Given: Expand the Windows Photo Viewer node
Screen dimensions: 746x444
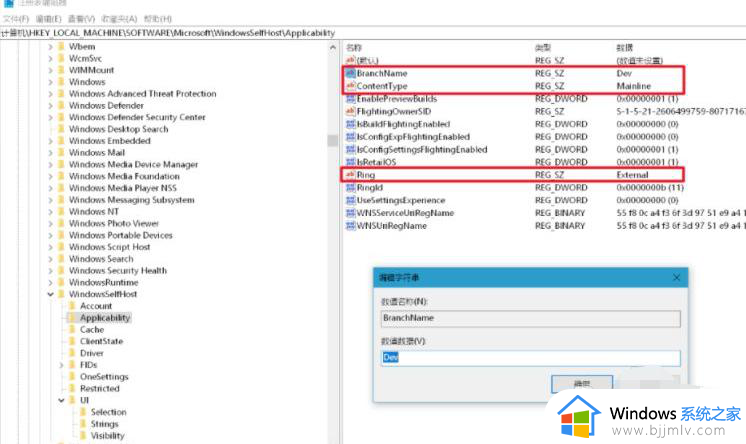Looking at the screenshot, I should tap(50, 223).
